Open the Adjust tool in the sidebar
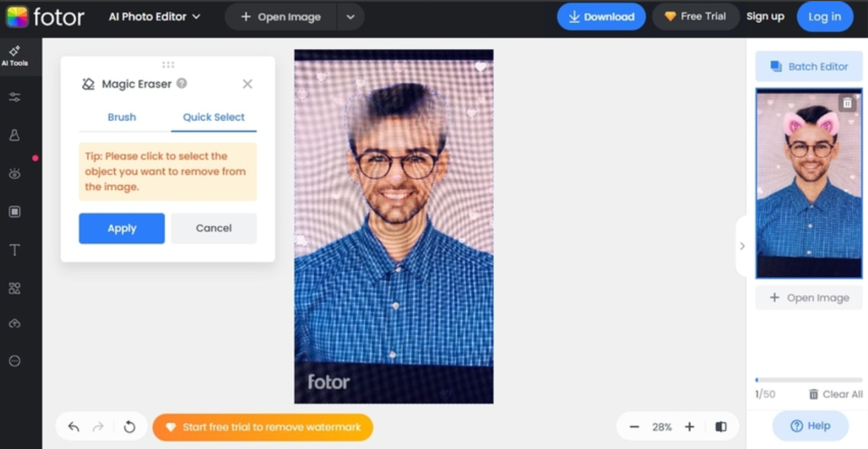868x449 pixels. coord(15,97)
